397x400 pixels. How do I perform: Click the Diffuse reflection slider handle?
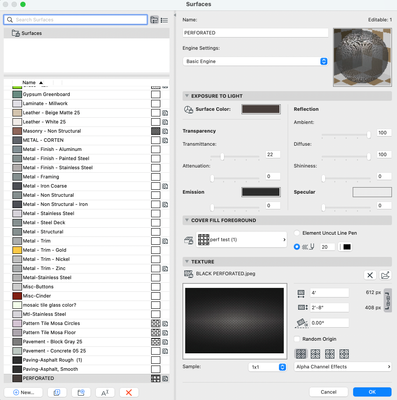point(368,156)
